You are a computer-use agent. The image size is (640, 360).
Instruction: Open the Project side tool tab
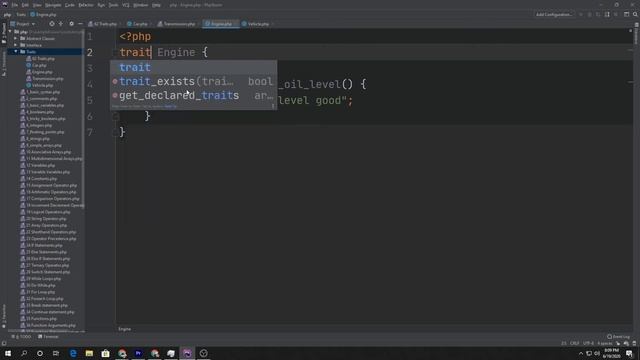point(4,34)
